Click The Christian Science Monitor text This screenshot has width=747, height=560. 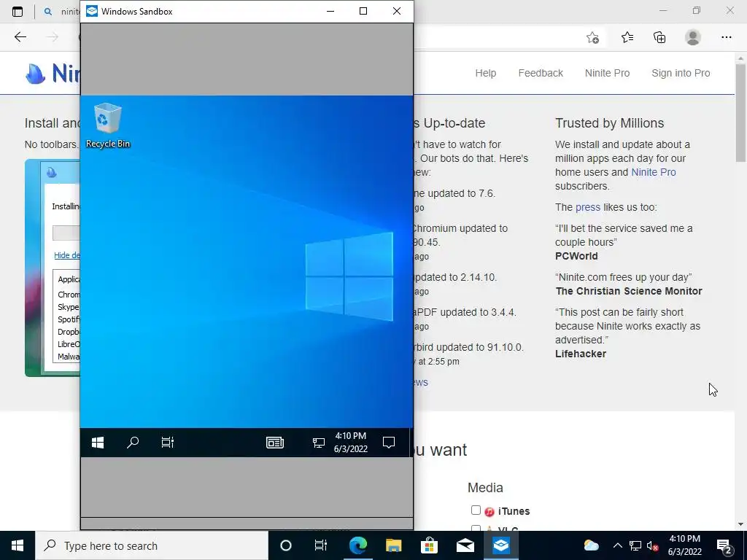tap(629, 291)
